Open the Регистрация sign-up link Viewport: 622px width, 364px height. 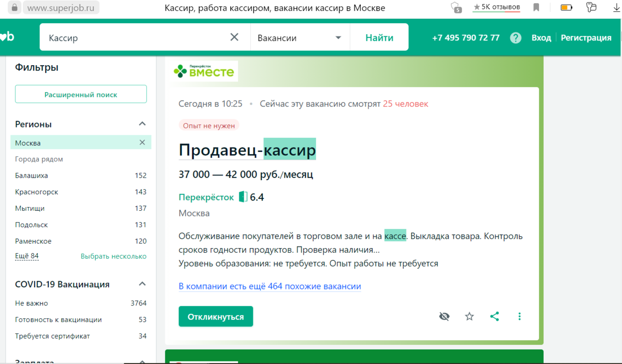coord(586,38)
